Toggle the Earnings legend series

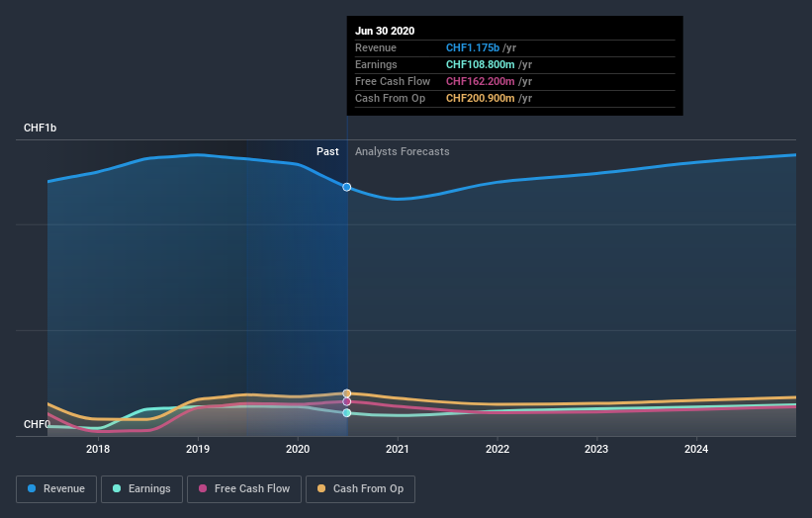[x=141, y=489]
